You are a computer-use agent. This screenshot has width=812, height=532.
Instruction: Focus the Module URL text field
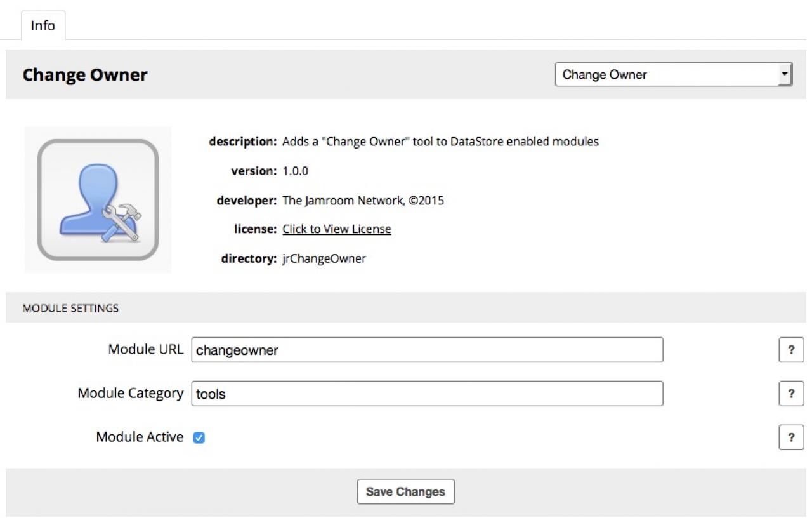[x=427, y=350]
